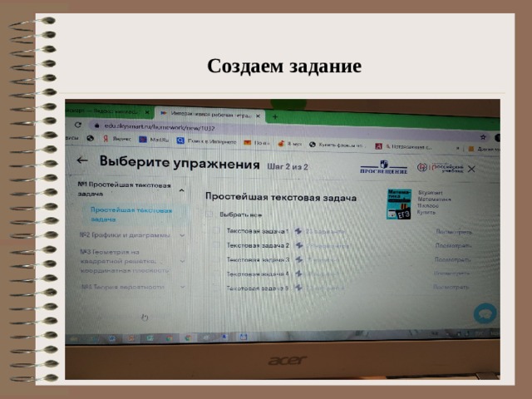Expand the №2 Графики и диаграммы chevron
Image resolution: width=532 pixels, height=399 pixels.
(x=182, y=235)
